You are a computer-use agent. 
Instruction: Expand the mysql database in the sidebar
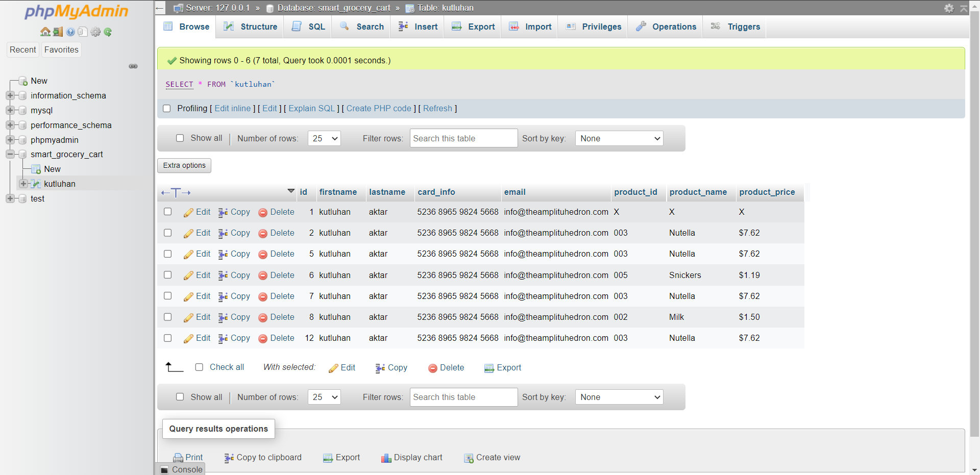(10, 110)
